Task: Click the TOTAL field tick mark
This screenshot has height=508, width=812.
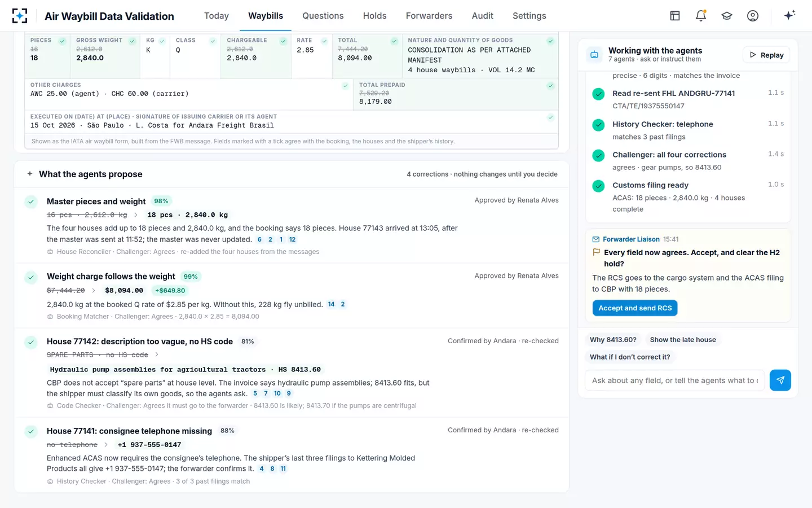Action: coord(394,41)
